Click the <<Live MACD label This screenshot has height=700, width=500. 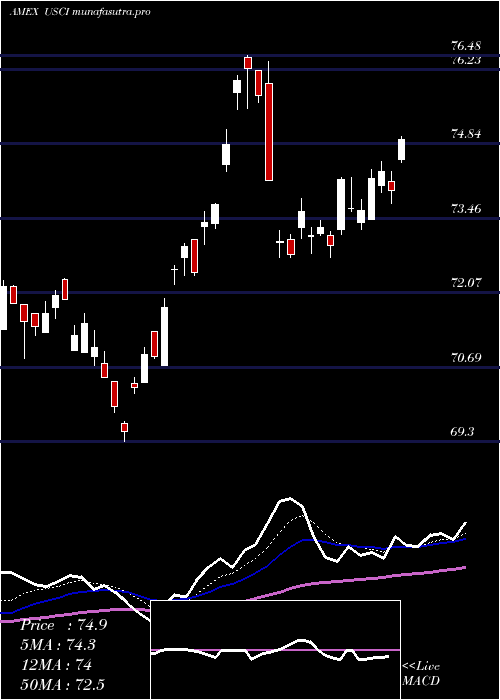point(421,674)
